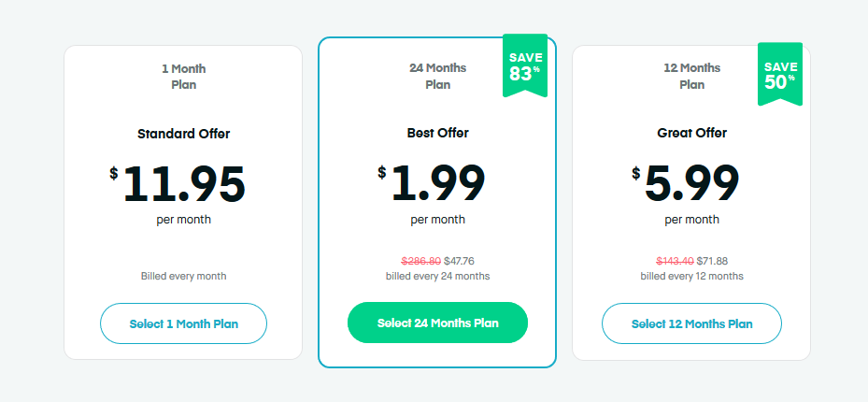Viewport: 868px width, 402px height.
Task: Click the crossed-out $143.40 price
Action: coord(675,262)
